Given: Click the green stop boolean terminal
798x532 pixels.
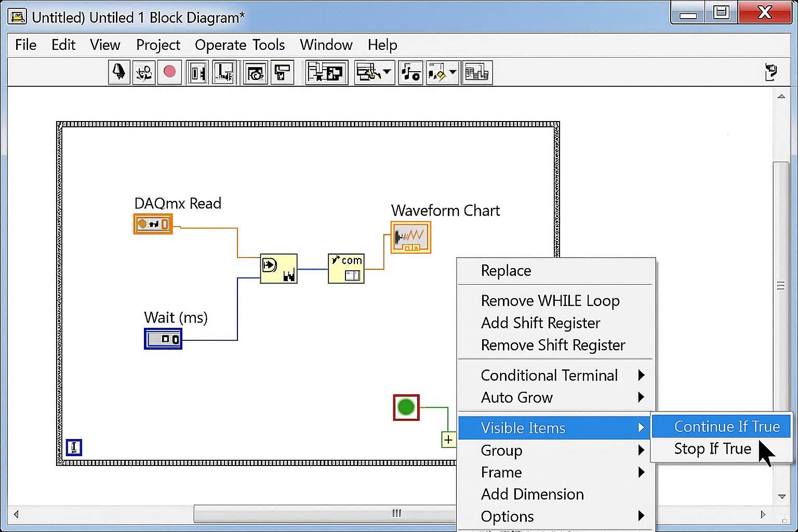Looking at the screenshot, I should tap(406, 407).
